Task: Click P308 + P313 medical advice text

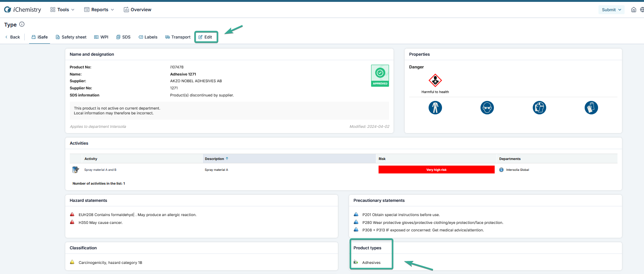Action: (423, 230)
